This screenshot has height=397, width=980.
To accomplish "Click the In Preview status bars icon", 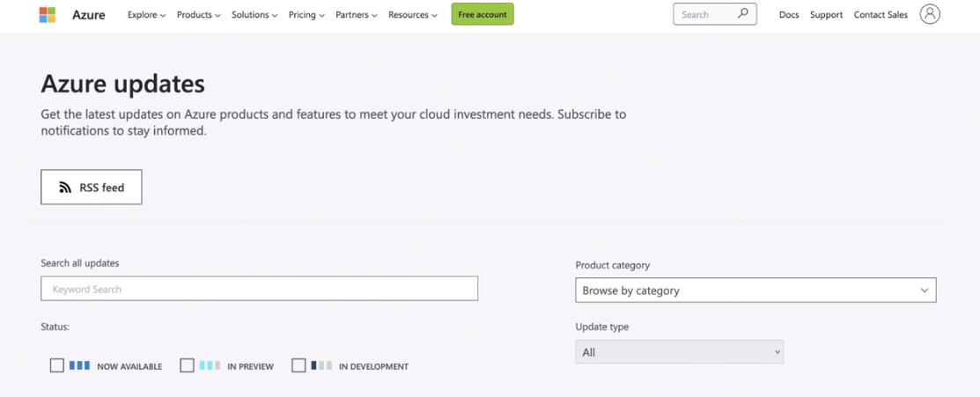I will 210,365.
